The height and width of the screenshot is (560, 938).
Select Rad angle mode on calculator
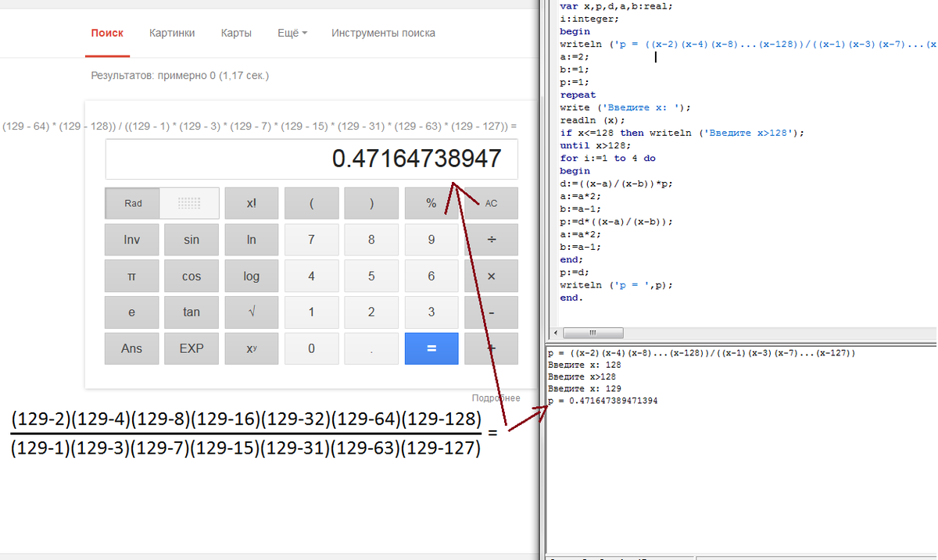(x=133, y=203)
